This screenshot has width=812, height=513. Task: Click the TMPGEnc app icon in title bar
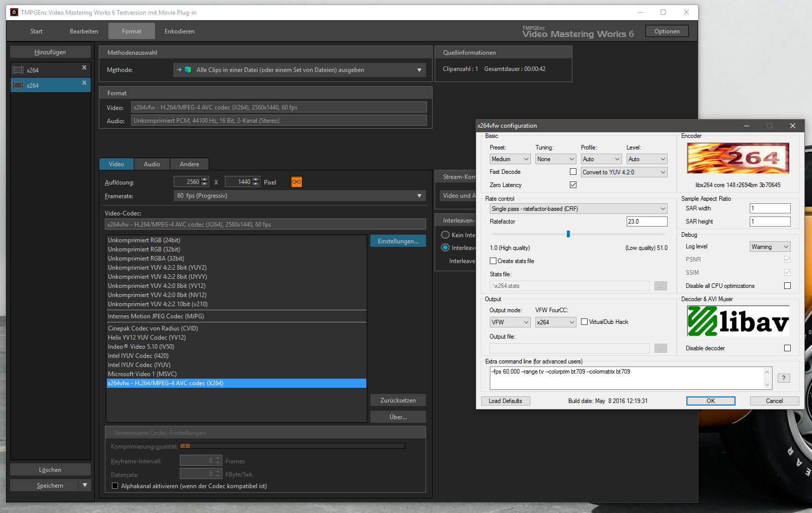[x=14, y=12]
